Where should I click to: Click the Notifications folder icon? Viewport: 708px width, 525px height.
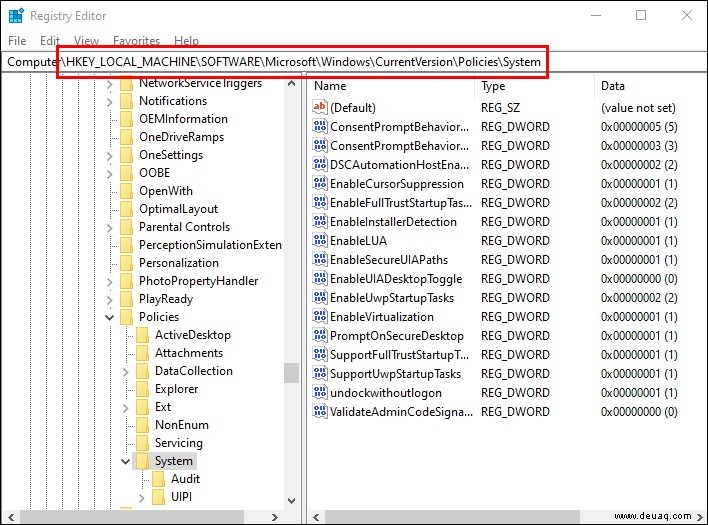coord(127,101)
